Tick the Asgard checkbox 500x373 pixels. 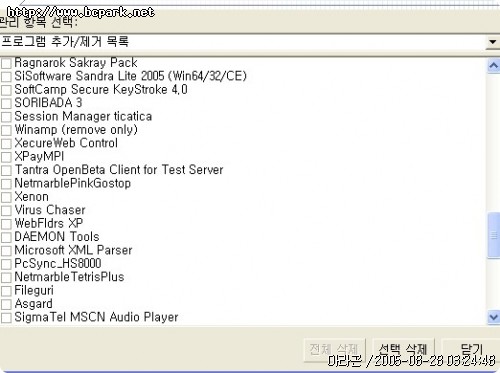click(6, 304)
